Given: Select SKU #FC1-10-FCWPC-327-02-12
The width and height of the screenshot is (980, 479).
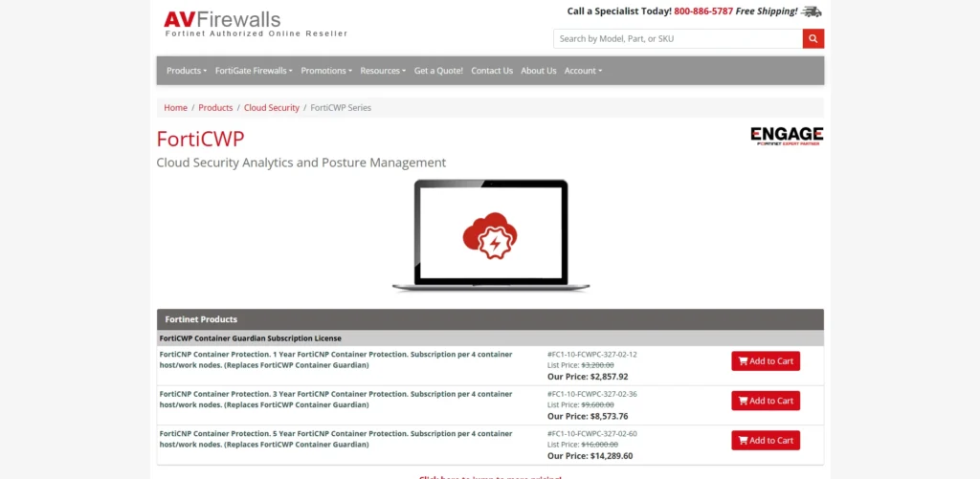Looking at the screenshot, I should 591,354.
